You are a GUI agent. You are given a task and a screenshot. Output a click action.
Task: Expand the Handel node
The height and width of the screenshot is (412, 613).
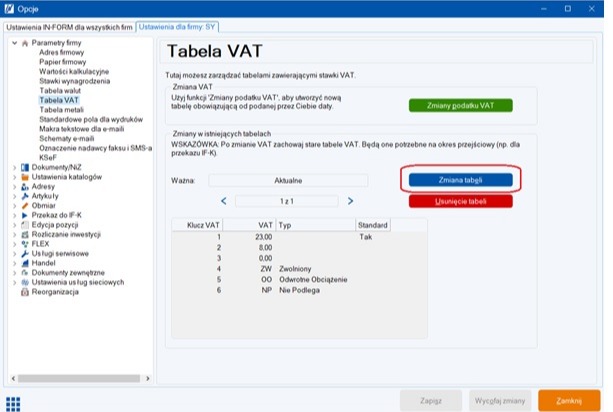(x=14, y=263)
